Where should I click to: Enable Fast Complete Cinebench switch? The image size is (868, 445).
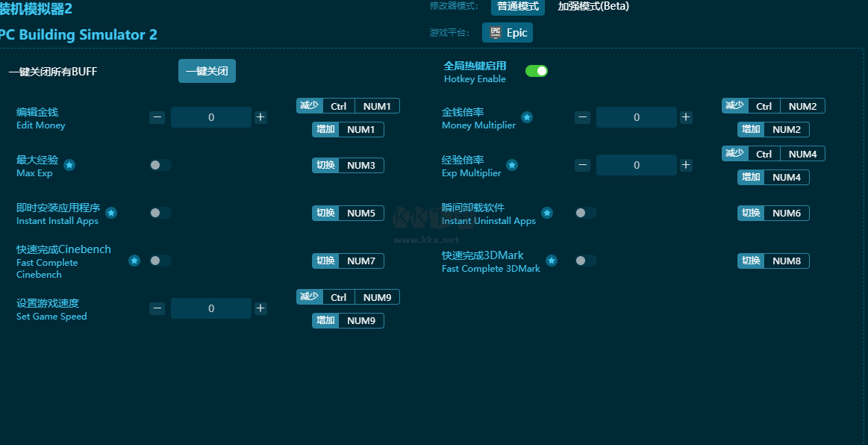click(x=160, y=261)
